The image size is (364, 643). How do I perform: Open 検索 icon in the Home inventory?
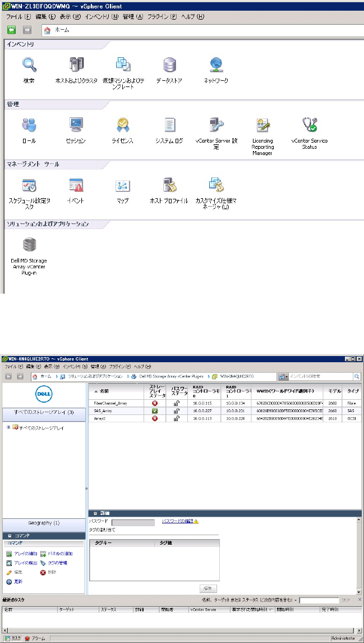click(x=29, y=65)
